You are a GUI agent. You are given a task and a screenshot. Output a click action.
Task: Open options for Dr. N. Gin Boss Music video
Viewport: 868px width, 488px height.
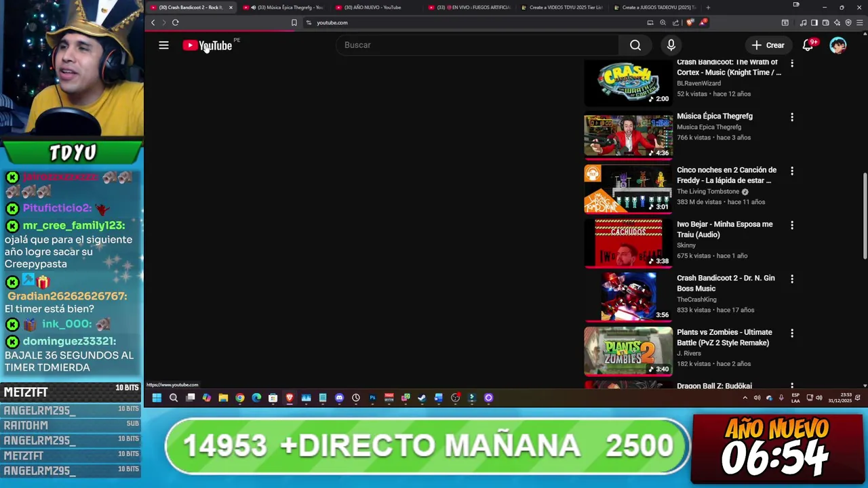[792, 279]
